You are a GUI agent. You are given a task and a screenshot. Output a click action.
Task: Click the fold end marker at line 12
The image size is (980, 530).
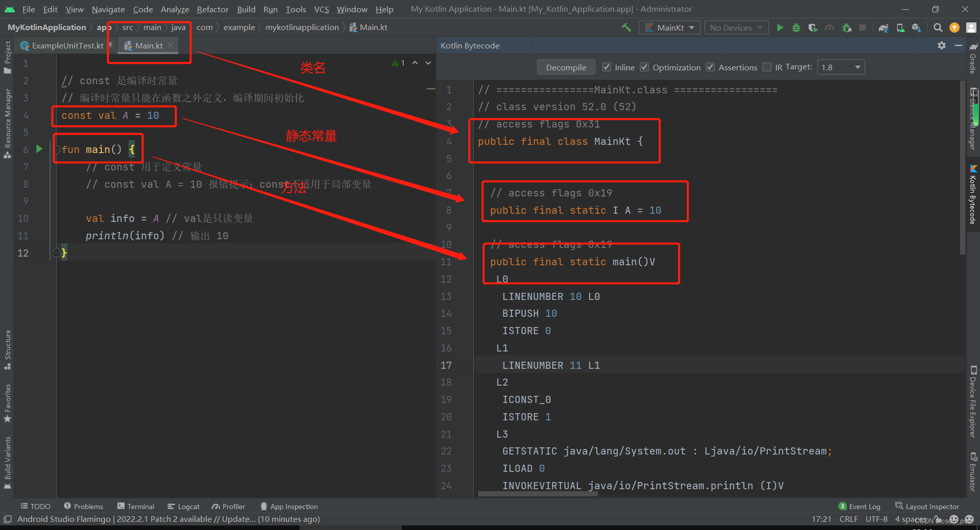[57, 253]
